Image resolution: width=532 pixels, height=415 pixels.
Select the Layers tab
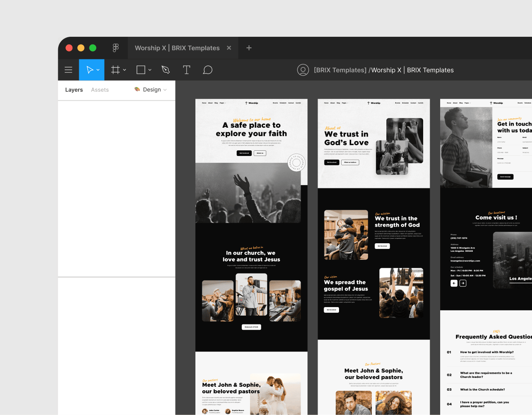[74, 90]
